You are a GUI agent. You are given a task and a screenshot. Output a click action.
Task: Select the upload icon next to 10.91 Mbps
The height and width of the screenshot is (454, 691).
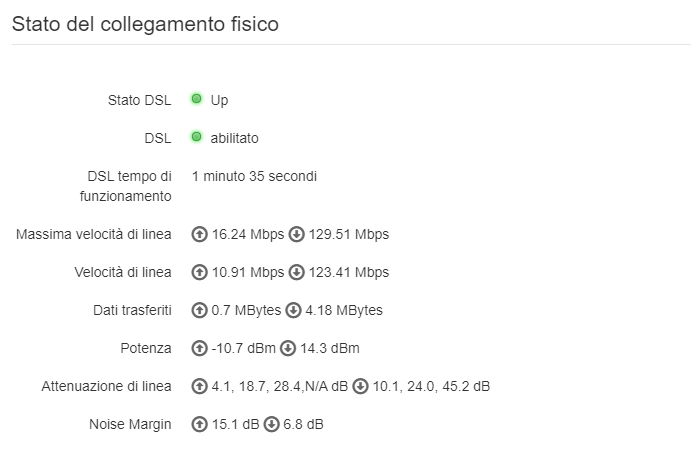199,272
